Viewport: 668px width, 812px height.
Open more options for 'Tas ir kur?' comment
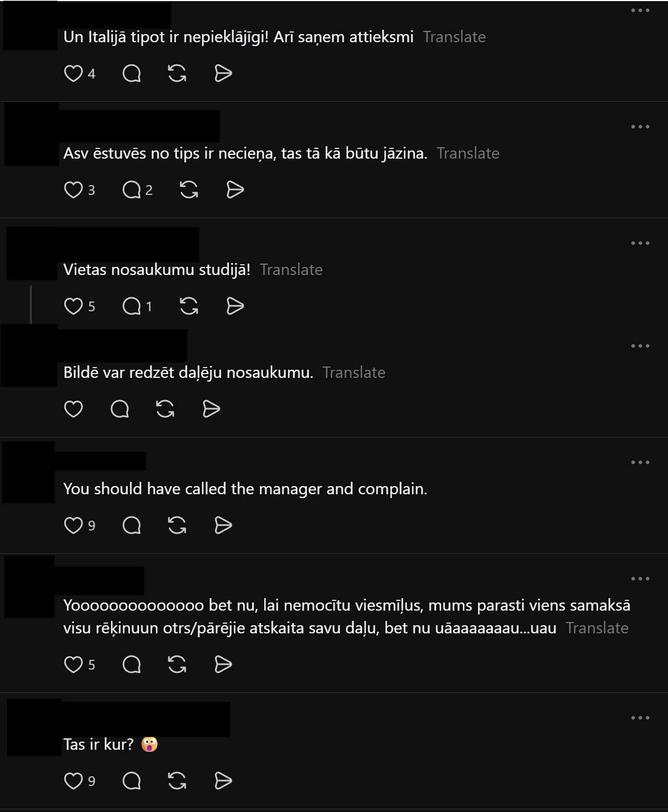tap(640, 718)
